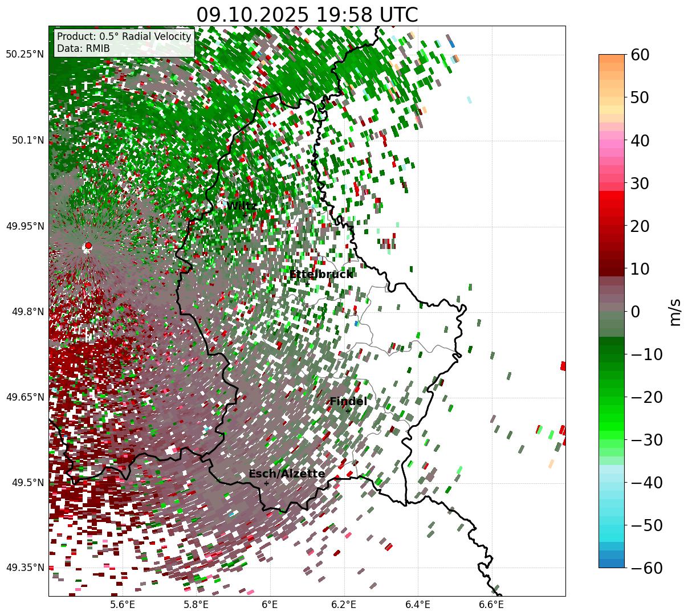Select 'Product: 0.5° Radial Velocity' text
Image resolution: width=688 pixels, height=616 pixels.
click(x=124, y=36)
